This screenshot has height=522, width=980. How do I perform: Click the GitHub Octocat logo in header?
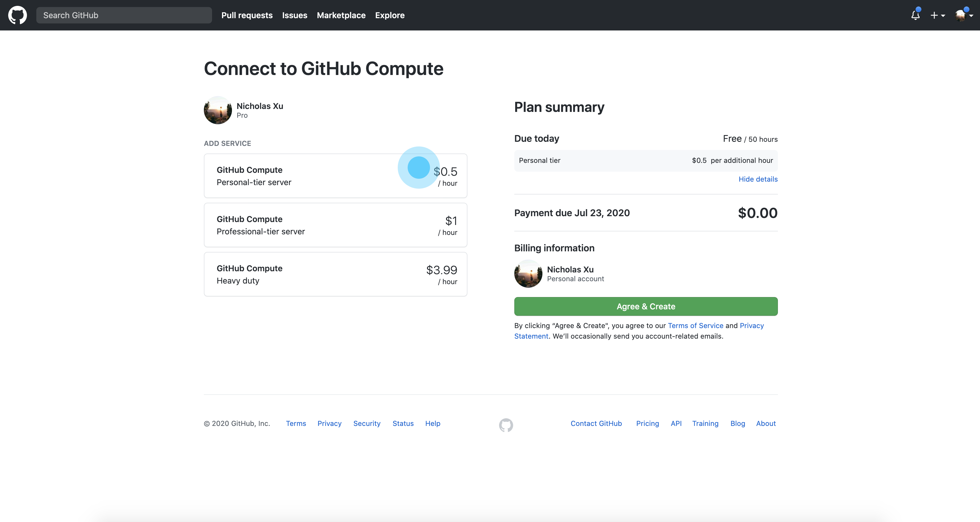point(18,15)
